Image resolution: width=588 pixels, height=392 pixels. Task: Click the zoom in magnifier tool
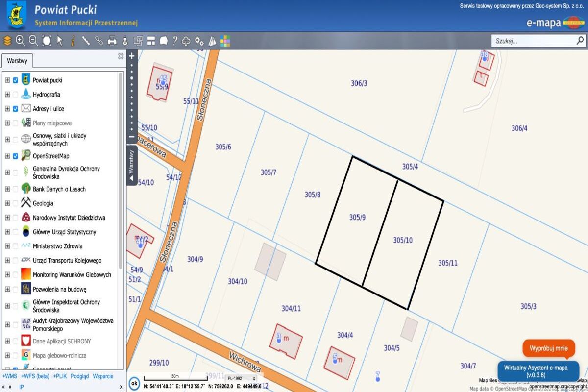[20, 41]
